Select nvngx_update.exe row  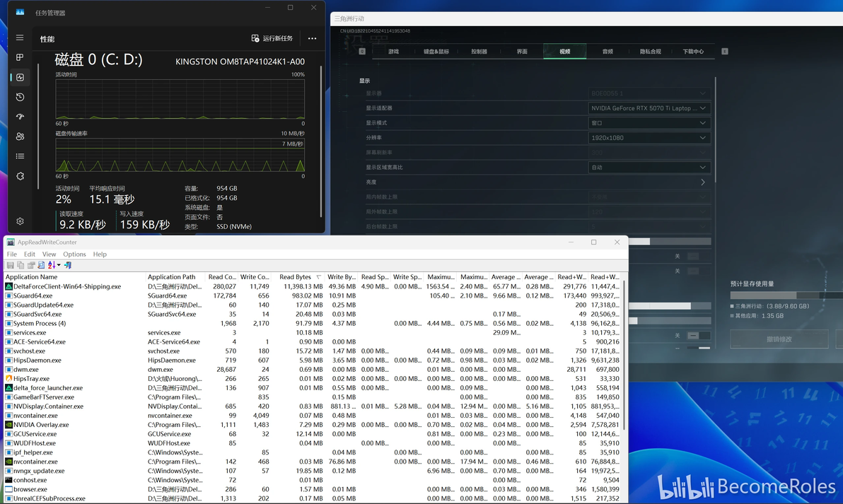point(313,471)
